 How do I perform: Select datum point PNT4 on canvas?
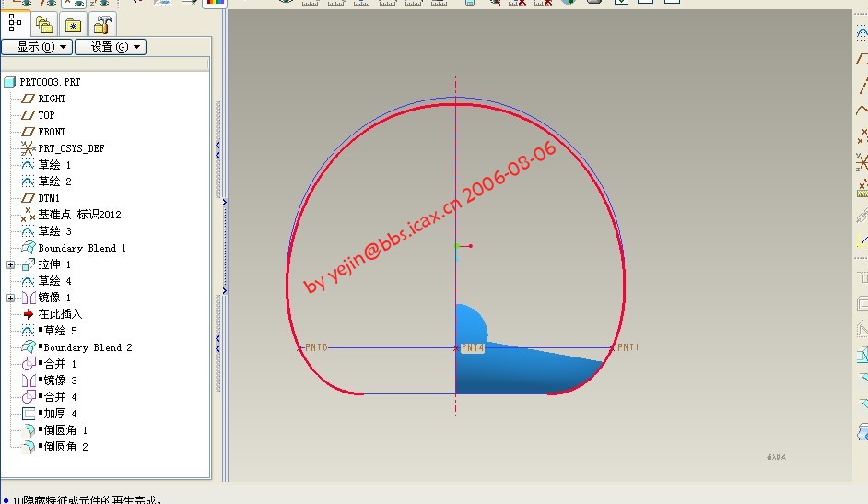click(469, 347)
